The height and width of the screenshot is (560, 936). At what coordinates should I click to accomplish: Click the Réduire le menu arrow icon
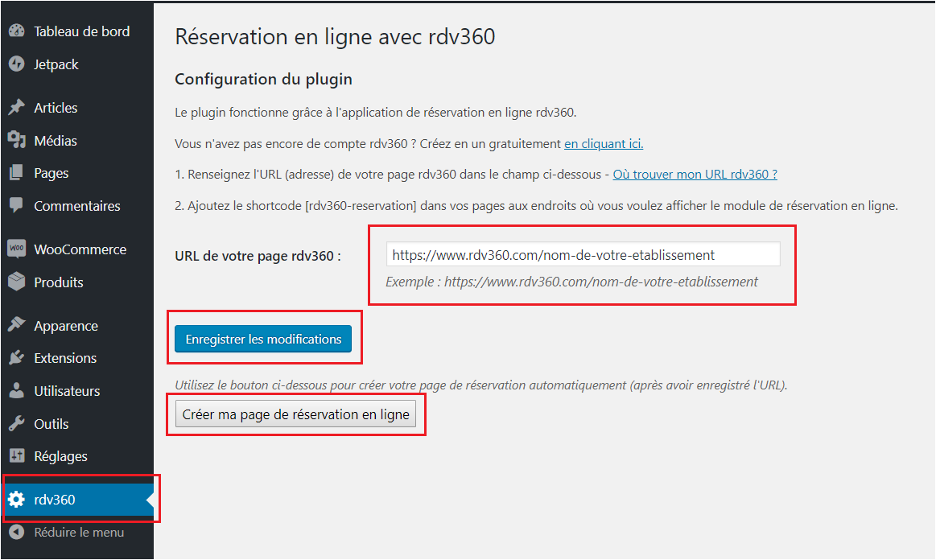click(x=17, y=532)
